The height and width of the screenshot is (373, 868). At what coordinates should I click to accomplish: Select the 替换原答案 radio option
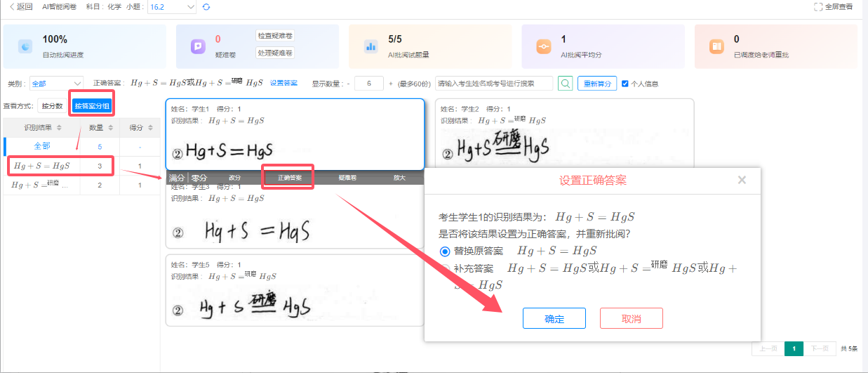coord(444,251)
